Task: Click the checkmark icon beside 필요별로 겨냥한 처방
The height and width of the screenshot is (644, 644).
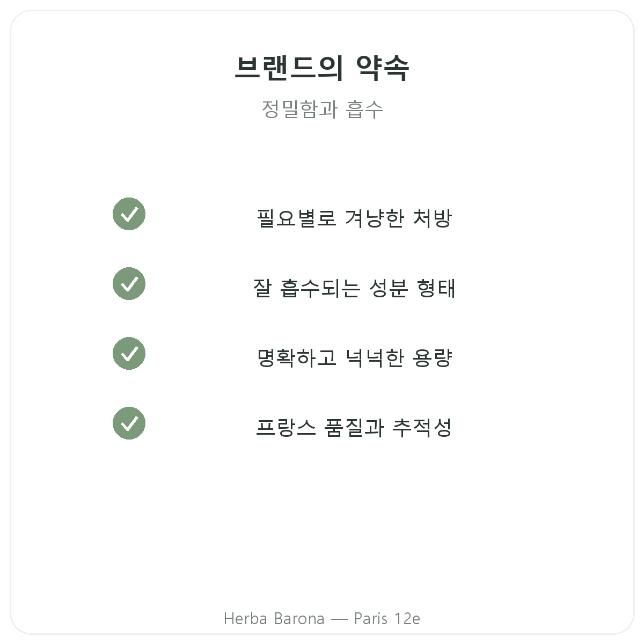Action: pyautogui.click(x=129, y=214)
